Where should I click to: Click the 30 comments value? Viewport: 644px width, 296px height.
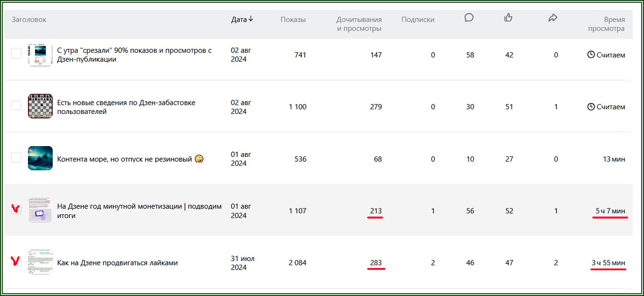click(470, 107)
